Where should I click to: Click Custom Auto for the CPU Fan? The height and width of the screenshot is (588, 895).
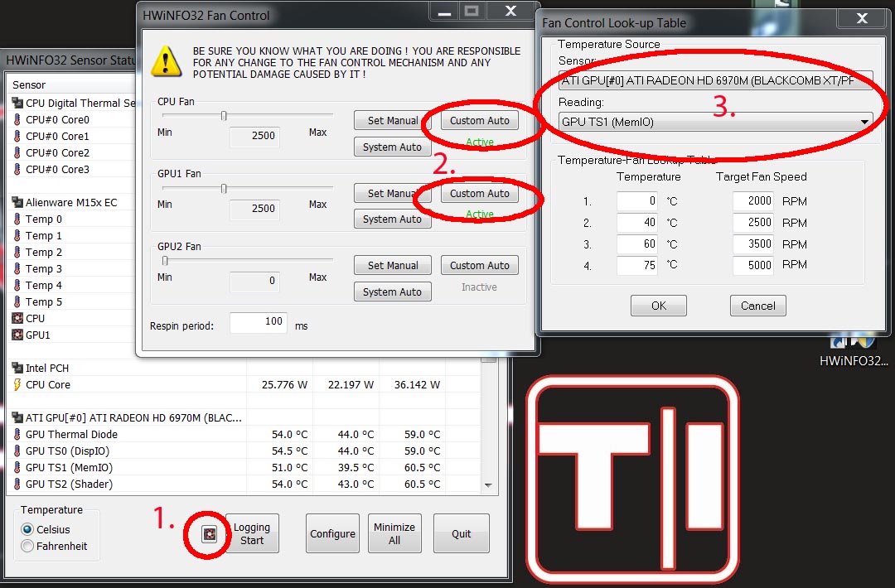tap(480, 120)
